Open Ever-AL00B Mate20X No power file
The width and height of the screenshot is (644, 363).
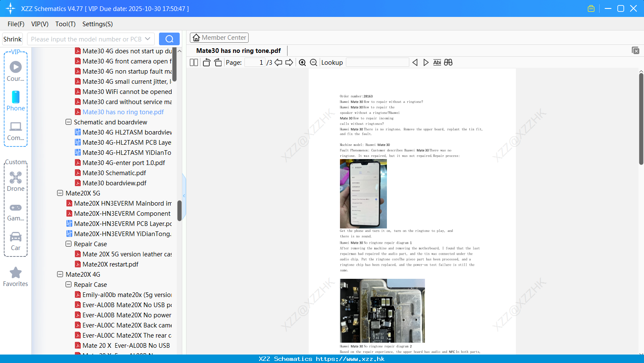point(123,315)
